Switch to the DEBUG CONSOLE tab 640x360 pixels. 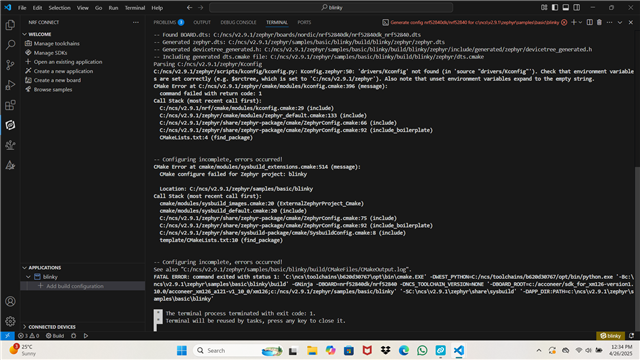coord(238,22)
